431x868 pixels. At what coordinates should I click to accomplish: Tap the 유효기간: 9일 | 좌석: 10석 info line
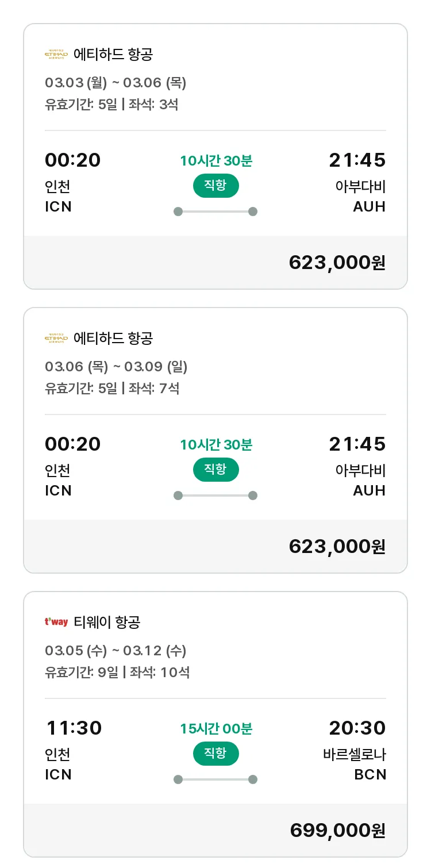pyautogui.click(x=117, y=672)
